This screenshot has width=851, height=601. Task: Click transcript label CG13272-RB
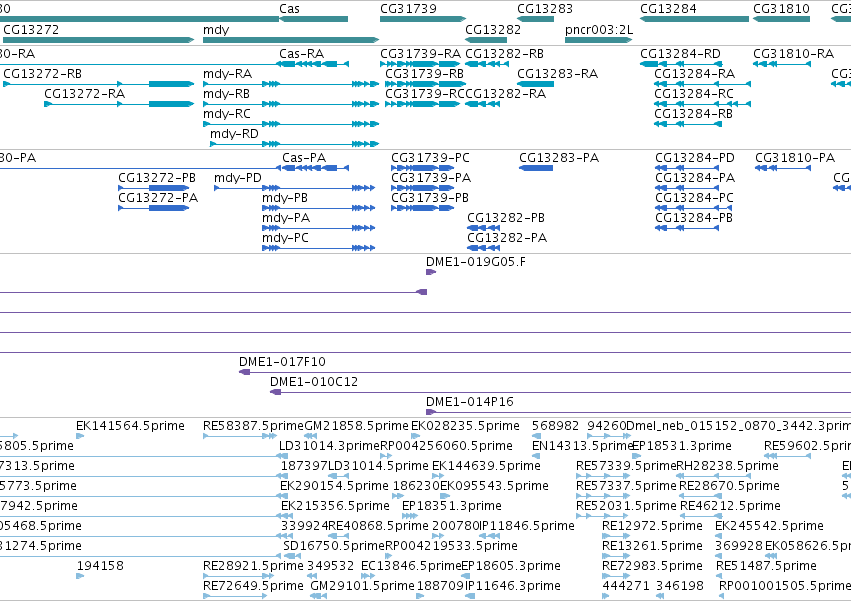pyautogui.click(x=42, y=74)
